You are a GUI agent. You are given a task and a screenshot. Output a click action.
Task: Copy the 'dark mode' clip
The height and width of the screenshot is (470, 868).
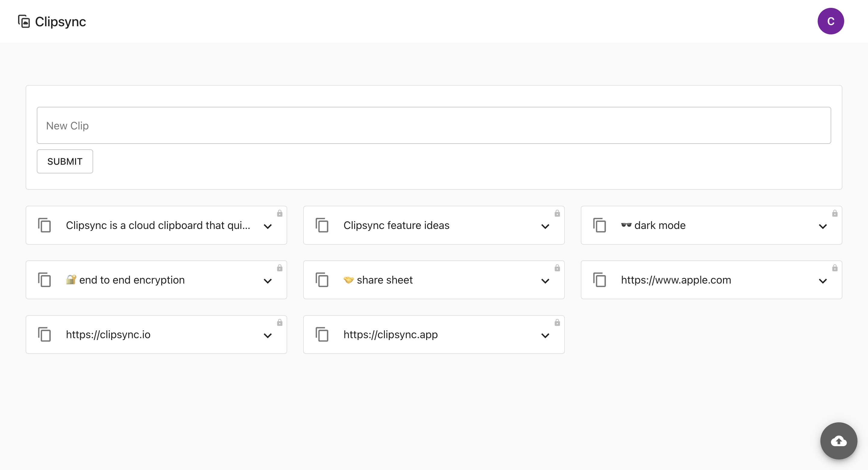[599, 225]
